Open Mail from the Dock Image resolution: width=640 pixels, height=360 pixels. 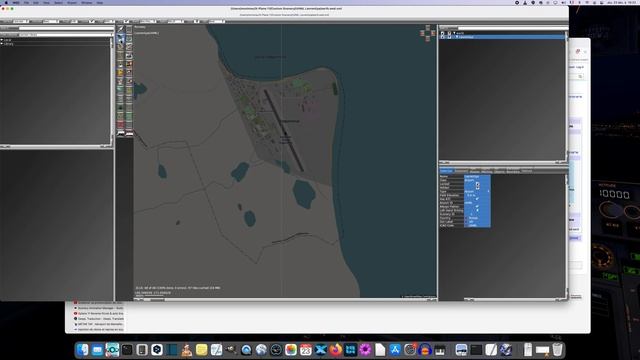point(97,350)
